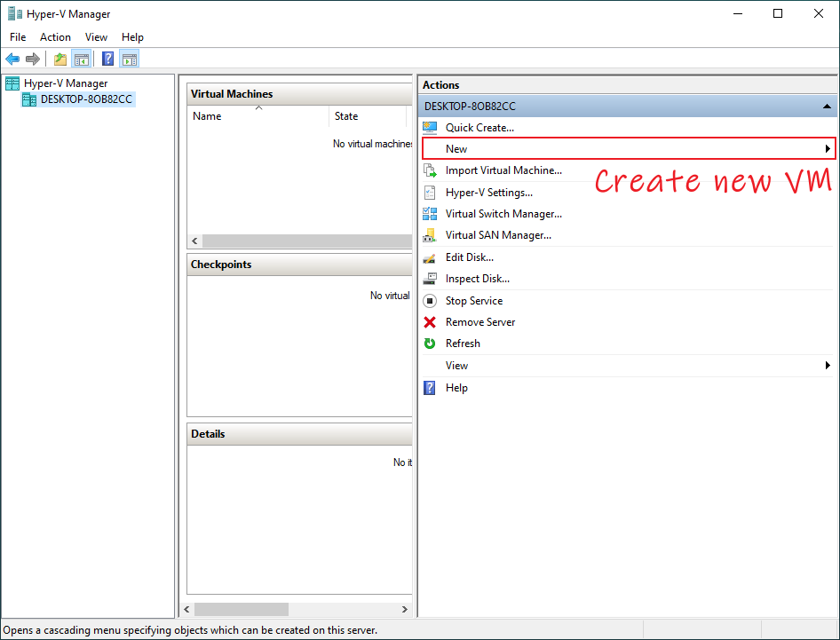The height and width of the screenshot is (640, 840).
Task: Click the center pane bottom scrollbar left arrow
Action: [x=186, y=610]
